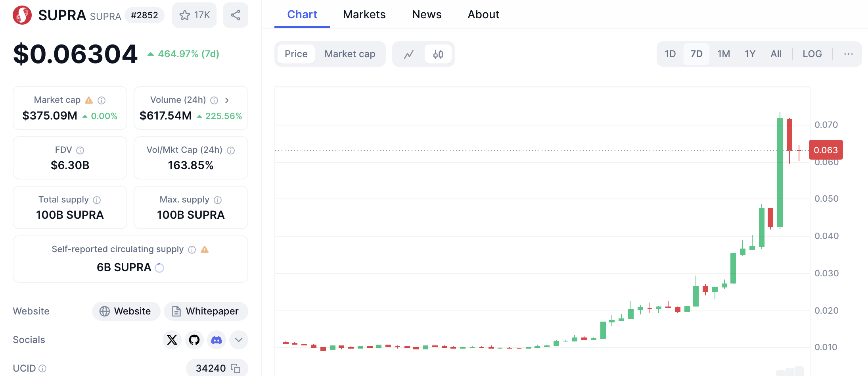Add SUPRA to watchlist with star button
The image size is (868, 376).
point(194,15)
